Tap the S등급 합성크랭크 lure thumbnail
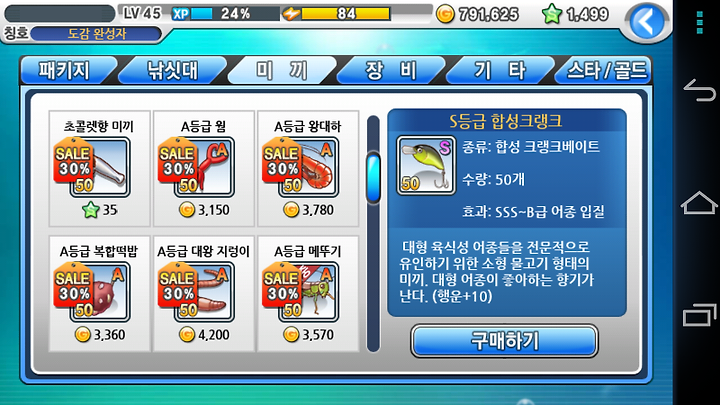The height and width of the screenshot is (405, 720). [426, 165]
